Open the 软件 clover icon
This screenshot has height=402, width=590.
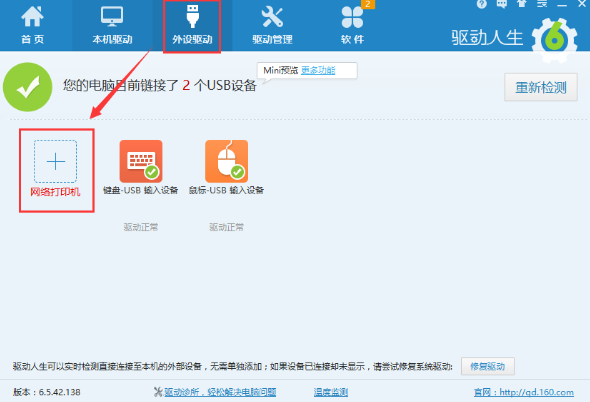pyautogui.click(x=352, y=17)
